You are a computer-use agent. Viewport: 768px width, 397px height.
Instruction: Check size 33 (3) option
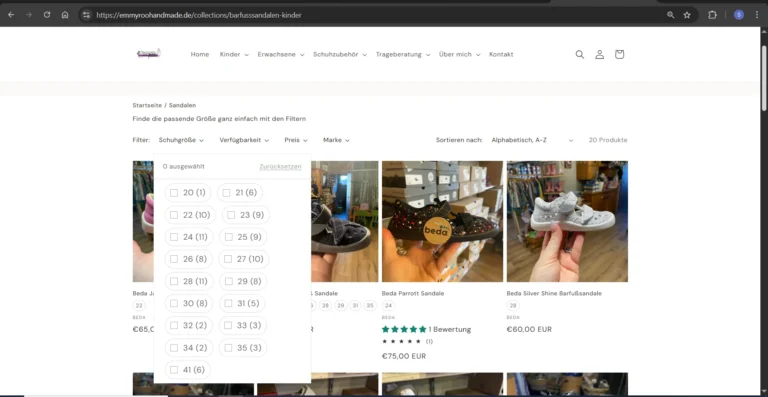pos(228,326)
